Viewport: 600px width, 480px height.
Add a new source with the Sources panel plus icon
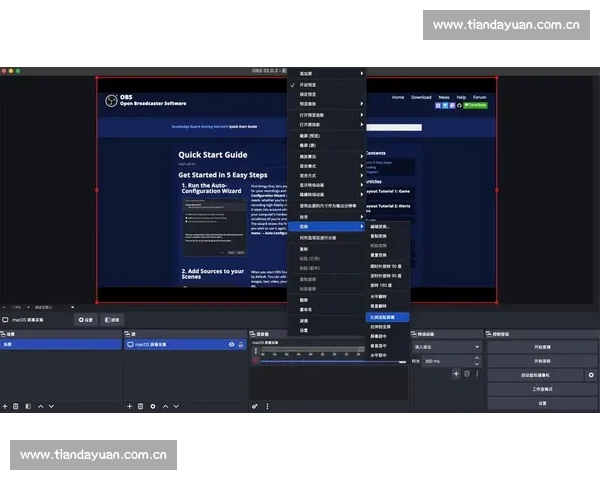(129, 406)
